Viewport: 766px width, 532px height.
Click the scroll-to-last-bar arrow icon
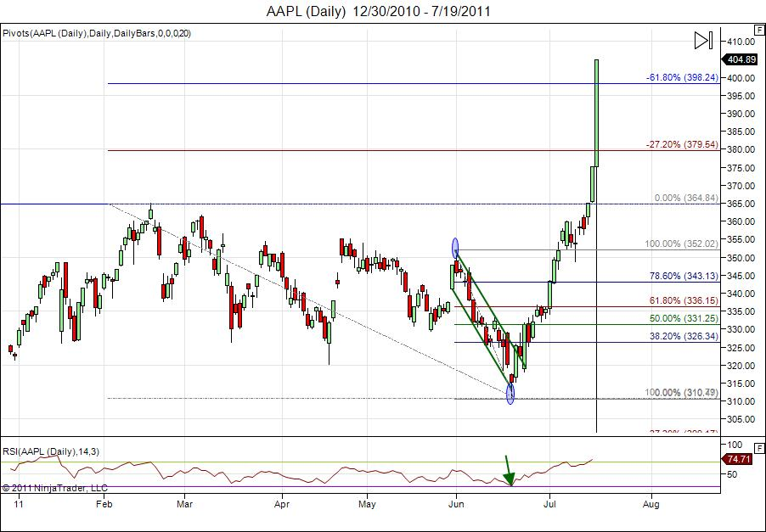(703, 41)
